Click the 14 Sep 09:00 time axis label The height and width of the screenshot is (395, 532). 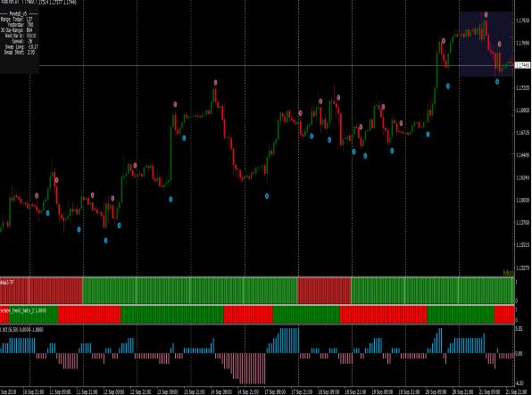(x=221, y=391)
